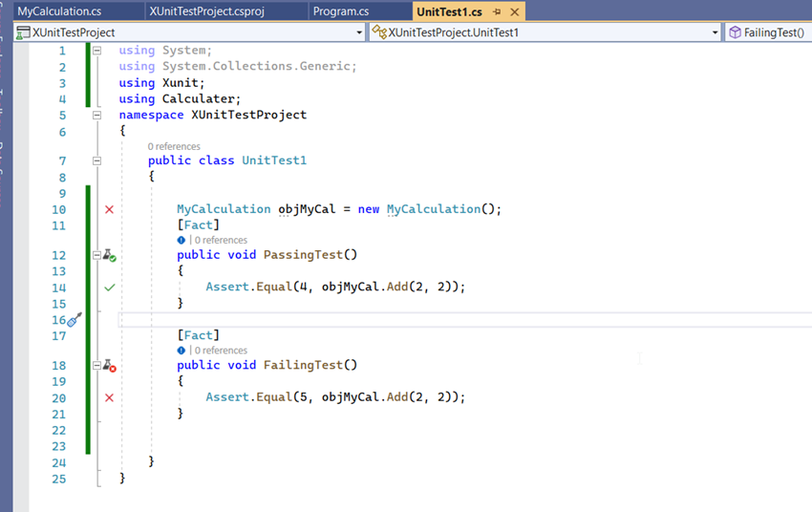Click the [Fact] attribute on line 11
Screen dimensions: 812x512
pos(199,225)
